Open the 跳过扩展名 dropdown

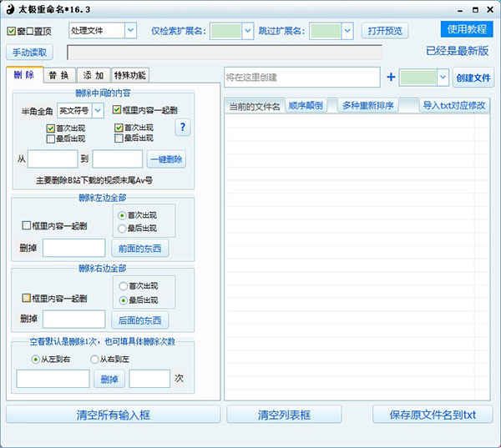point(347,31)
